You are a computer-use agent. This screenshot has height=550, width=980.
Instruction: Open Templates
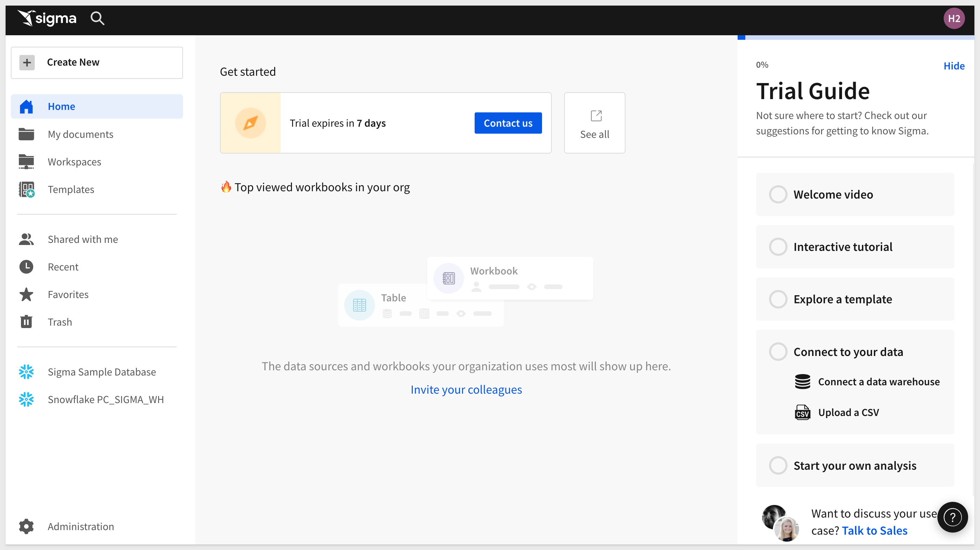97,189
